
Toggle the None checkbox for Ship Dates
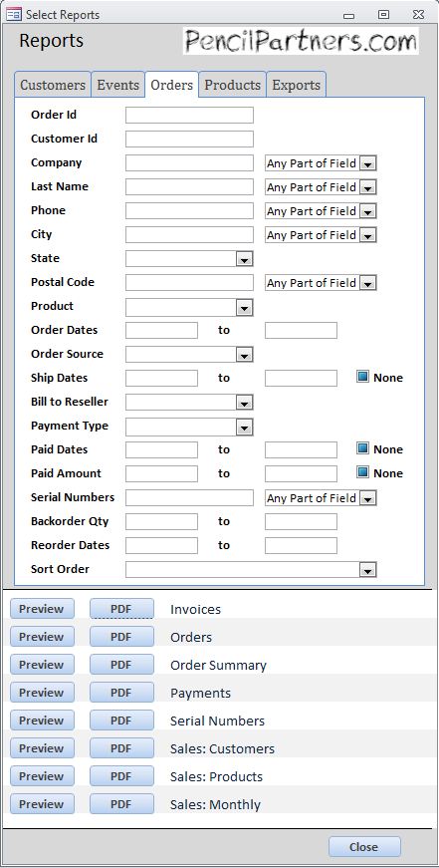pos(362,378)
